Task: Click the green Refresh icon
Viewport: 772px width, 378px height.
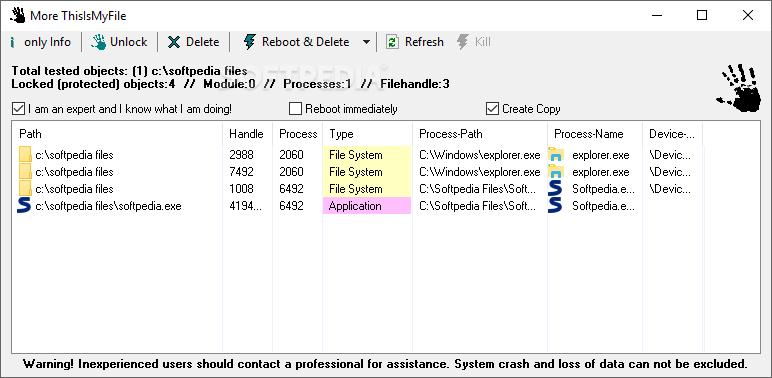Action: click(392, 42)
